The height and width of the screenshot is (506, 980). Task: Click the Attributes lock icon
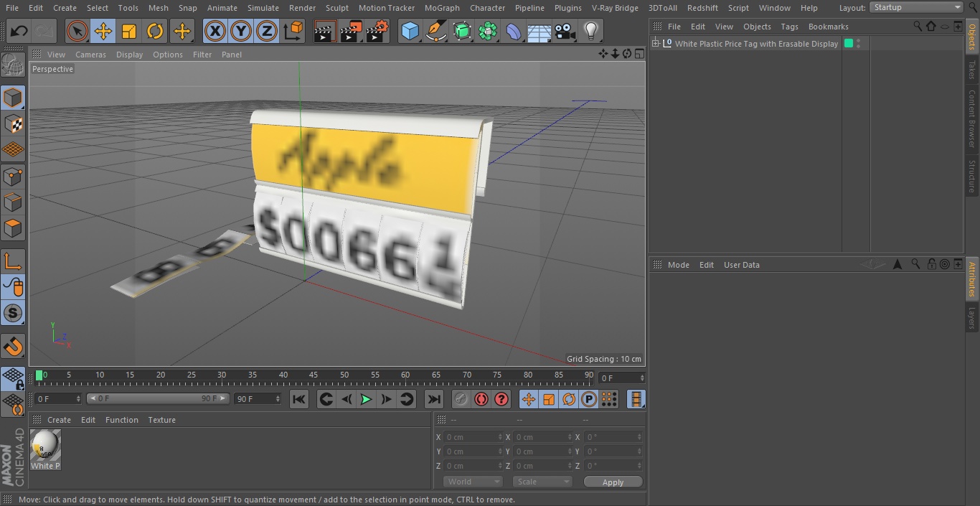[931, 264]
